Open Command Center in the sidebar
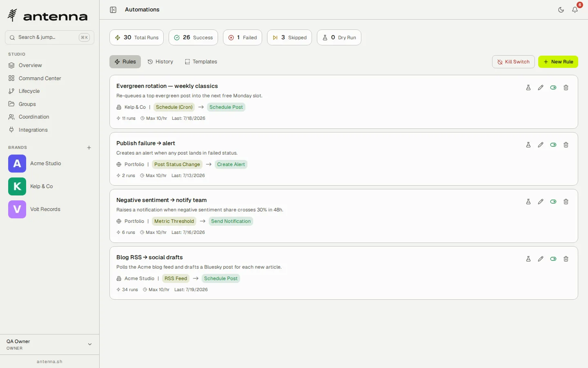Viewport: 588px width, 368px height. (49, 79)
